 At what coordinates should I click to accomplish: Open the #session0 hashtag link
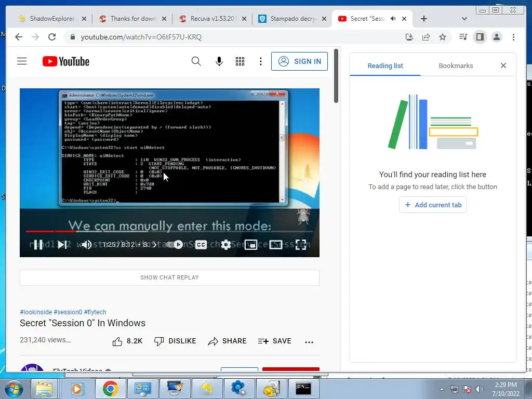click(68, 312)
